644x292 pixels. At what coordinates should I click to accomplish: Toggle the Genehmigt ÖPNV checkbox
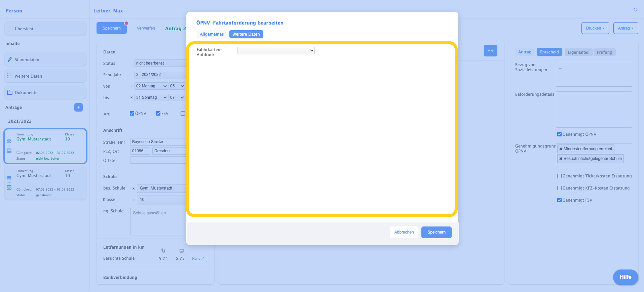(559, 134)
